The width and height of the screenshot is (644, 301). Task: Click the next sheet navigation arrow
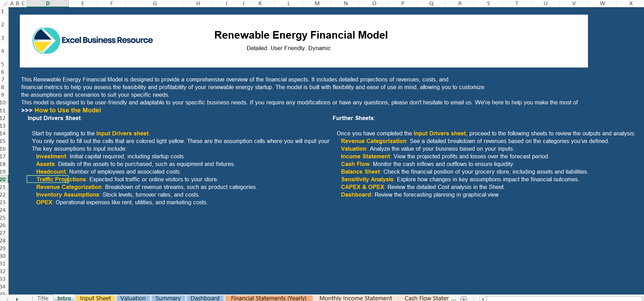(x=17, y=299)
